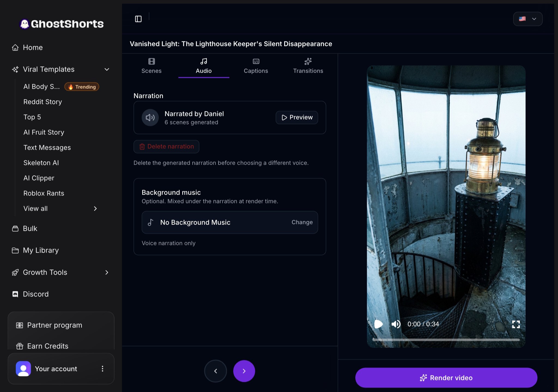Open the AI Fruit Story template
Viewport: 558px width, 392px height.
(44, 132)
